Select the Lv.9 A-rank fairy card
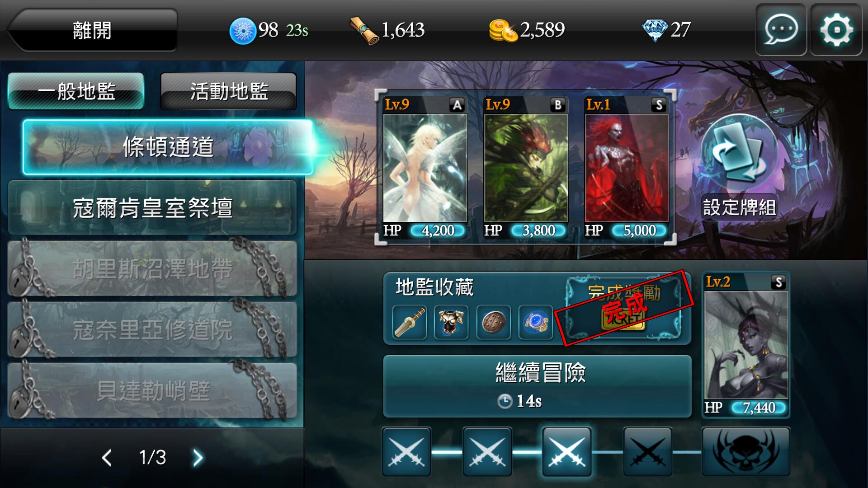 [425, 167]
